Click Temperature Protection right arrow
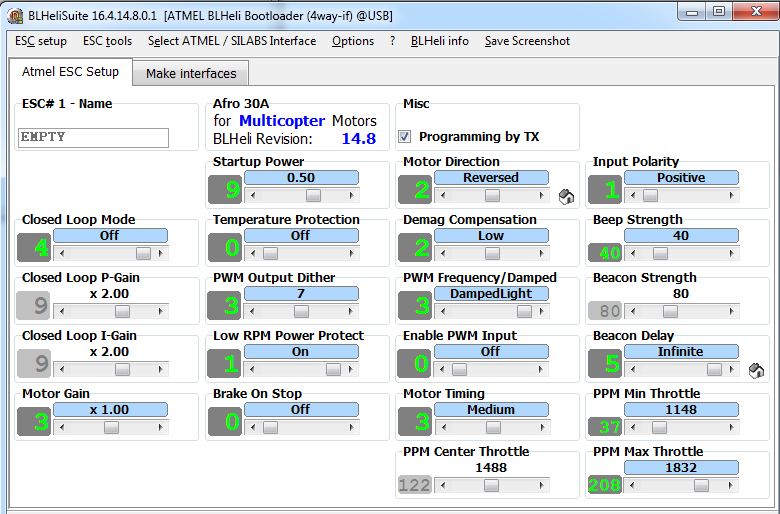Viewport: 780px width, 514px height. 352,254
